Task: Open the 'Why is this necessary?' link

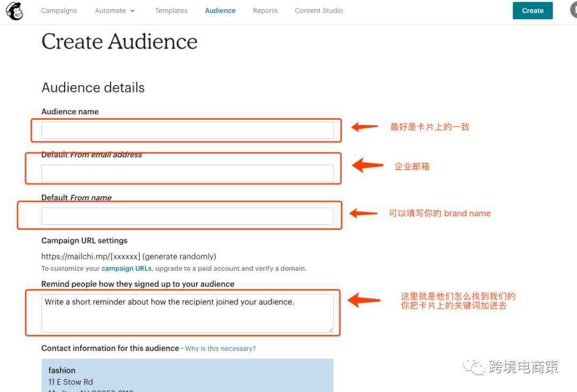Action: point(220,348)
